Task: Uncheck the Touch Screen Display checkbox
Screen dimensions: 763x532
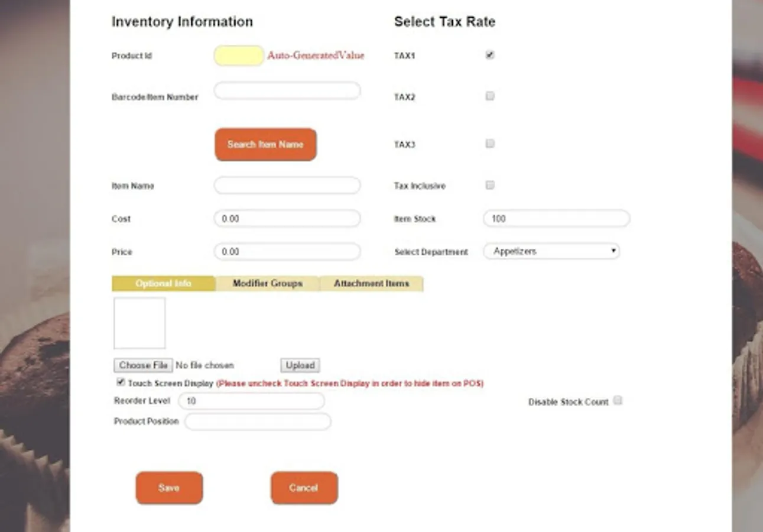Action: (121, 382)
